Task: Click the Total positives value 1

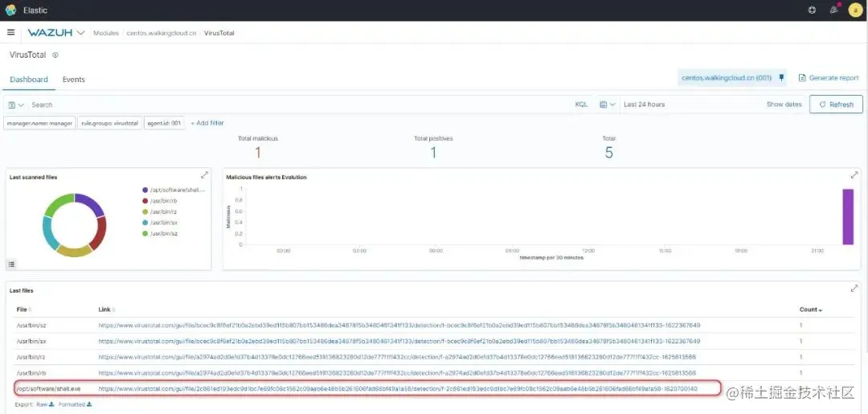Action: pyautogui.click(x=433, y=153)
